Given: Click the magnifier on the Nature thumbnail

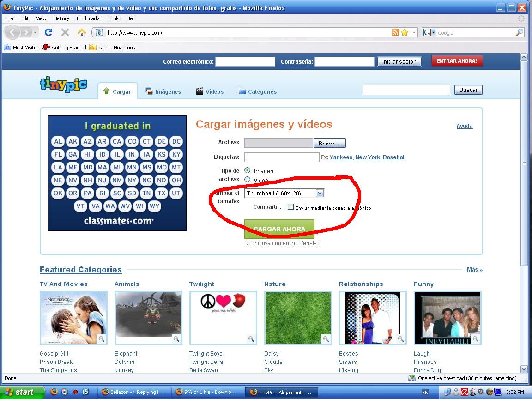Looking at the screenshot, I should [x=326, y=339].
